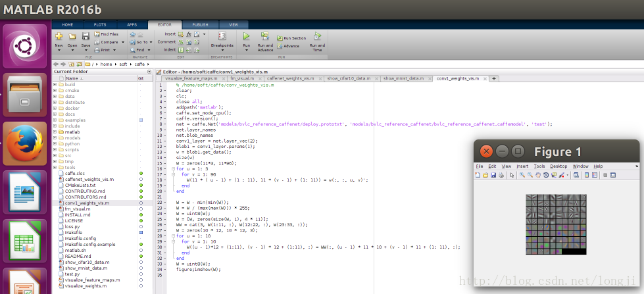Screen dimensions: 644x294
Task: Switch to the PLOTS ribbon tab
Action: 100,24
